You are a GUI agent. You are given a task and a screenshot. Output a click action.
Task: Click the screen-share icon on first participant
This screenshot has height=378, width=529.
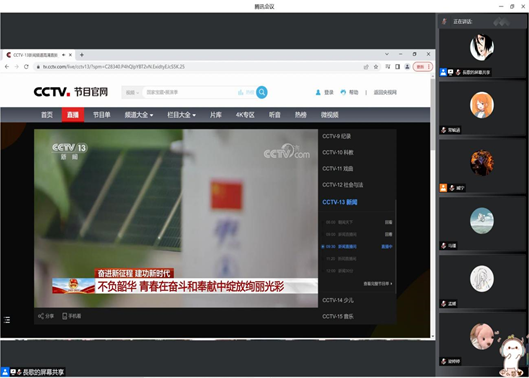point(450,72)
